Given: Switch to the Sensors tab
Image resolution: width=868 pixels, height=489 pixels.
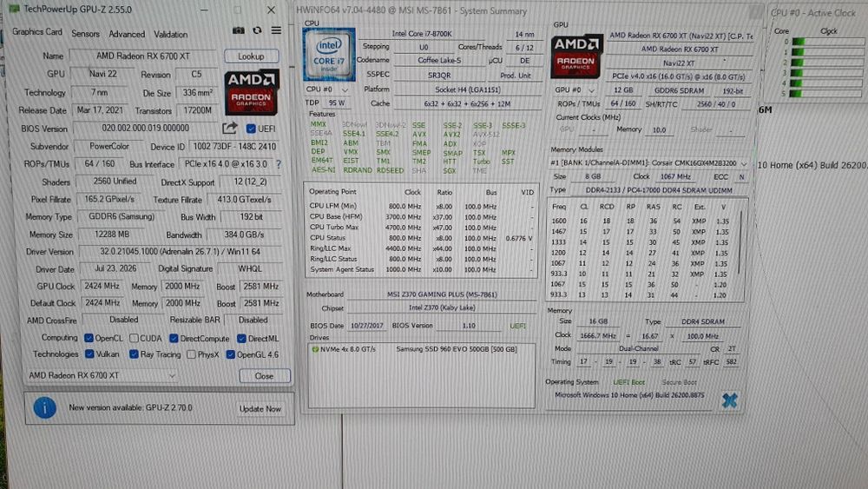Looking at the screenshot, I should coord(85,34).
